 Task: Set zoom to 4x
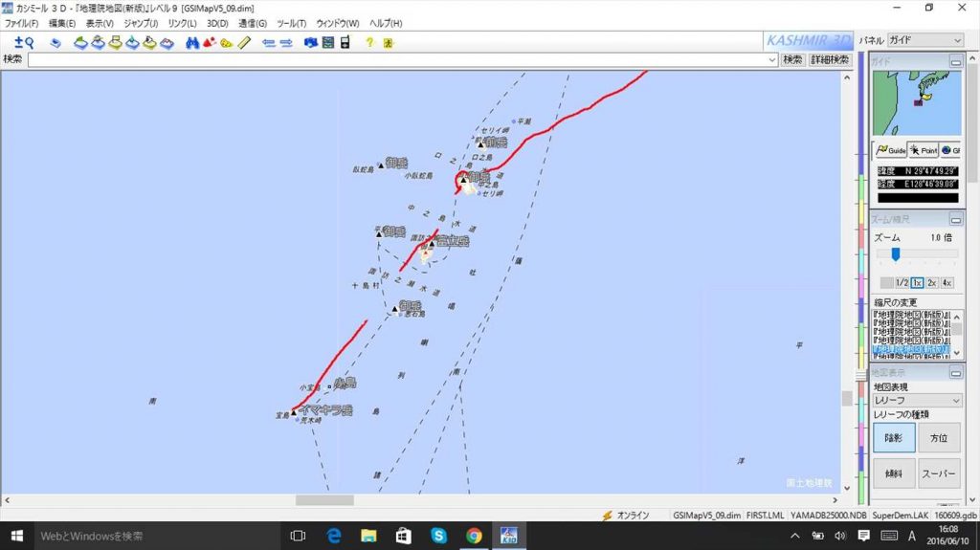[947, 282]
